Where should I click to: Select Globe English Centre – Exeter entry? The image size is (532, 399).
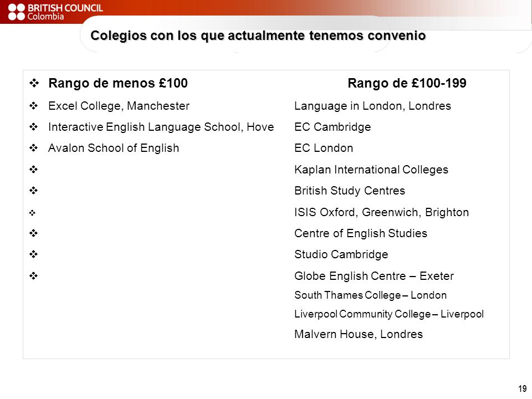click(374, 276)
